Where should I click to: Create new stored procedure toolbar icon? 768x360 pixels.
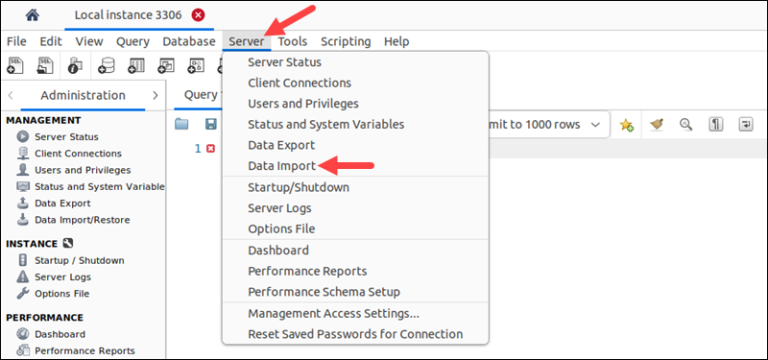pyautogui.click(x=196, y=66)
